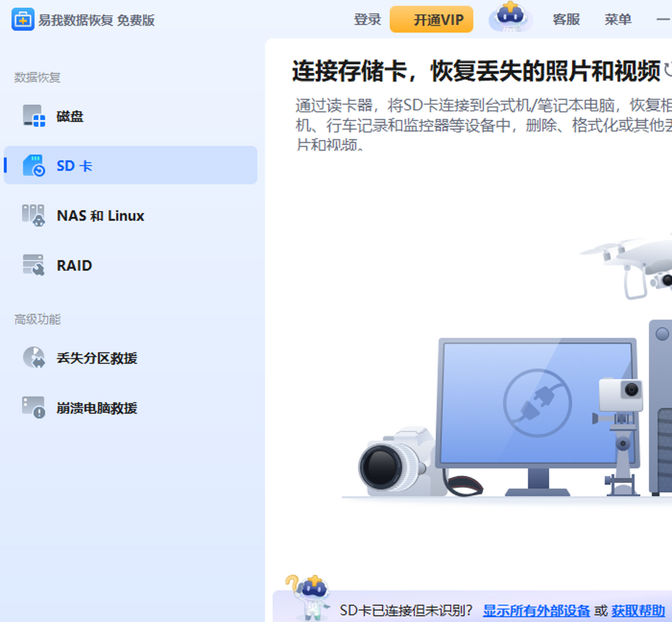
Task: Open NAS 和 Linux recovery mode
Action: [x=32, y=215]
